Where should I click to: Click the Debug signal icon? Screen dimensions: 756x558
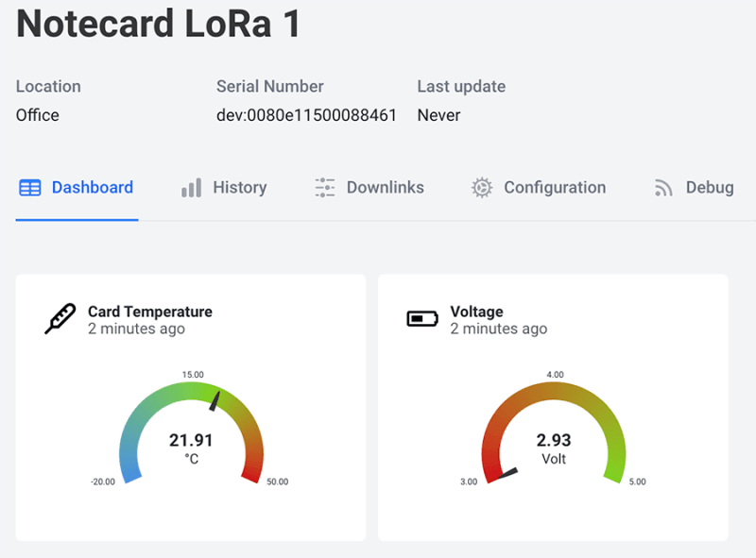coord(663,187)
